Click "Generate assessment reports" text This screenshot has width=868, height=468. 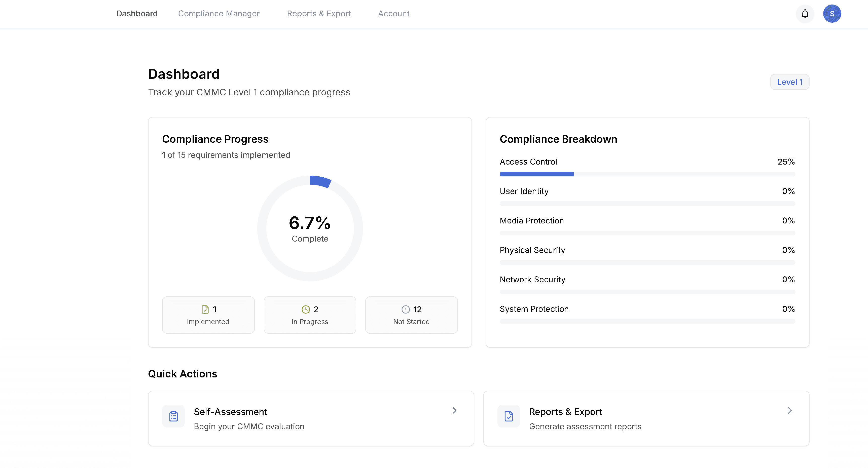[585, 426]
